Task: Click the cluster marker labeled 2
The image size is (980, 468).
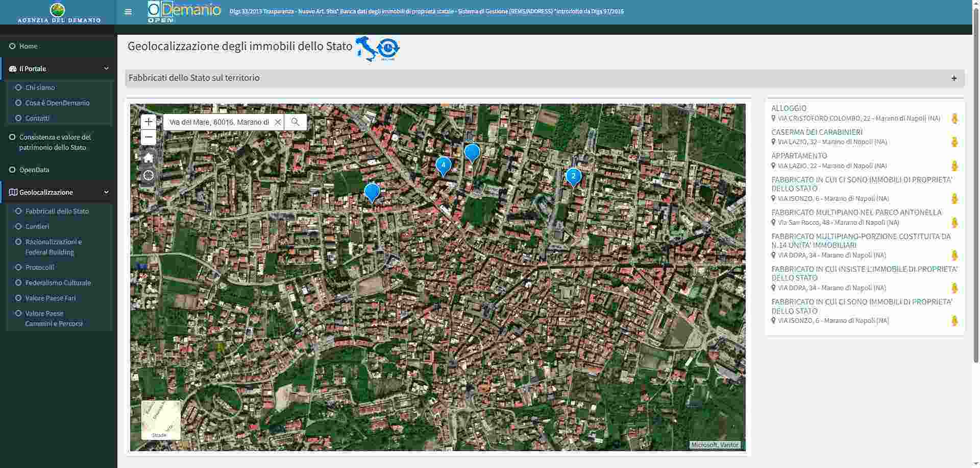Action: pyautogui.click(x=573, y=176)
